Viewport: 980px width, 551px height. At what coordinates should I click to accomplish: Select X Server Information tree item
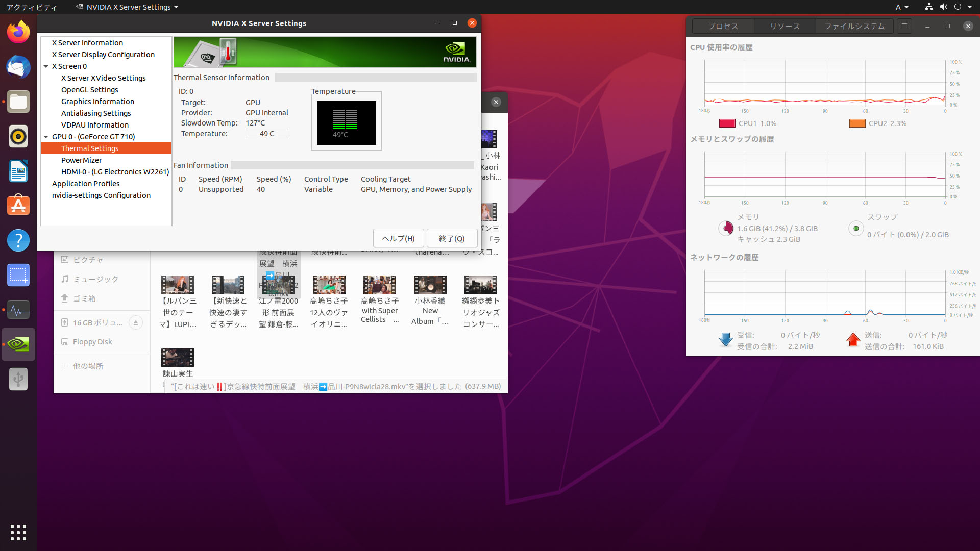click(87, 43)
